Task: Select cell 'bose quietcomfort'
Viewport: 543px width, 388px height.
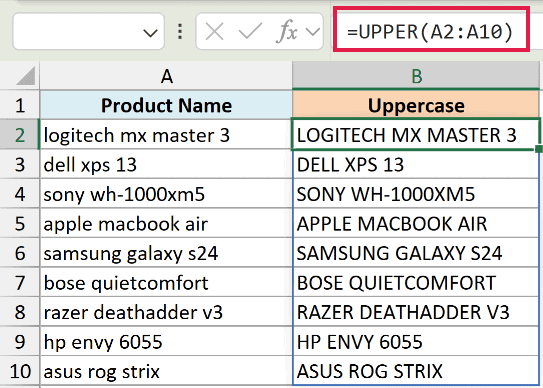Action: (166, 282)
